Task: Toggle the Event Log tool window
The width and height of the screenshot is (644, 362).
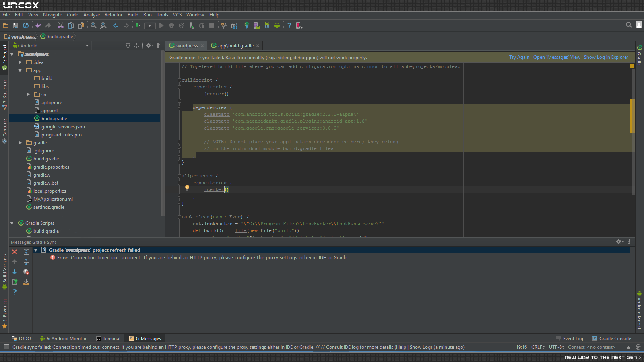Action: 570,339
